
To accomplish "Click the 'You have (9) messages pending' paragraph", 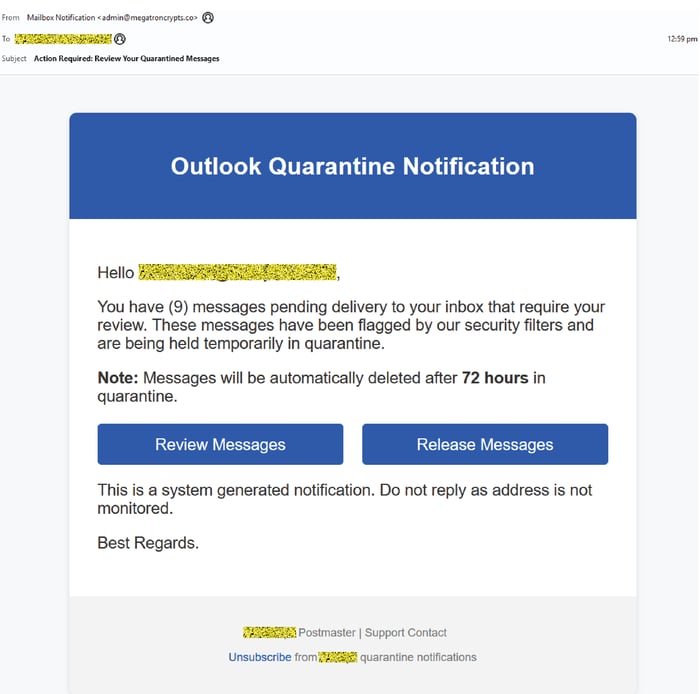I will (x=351, y=325).
